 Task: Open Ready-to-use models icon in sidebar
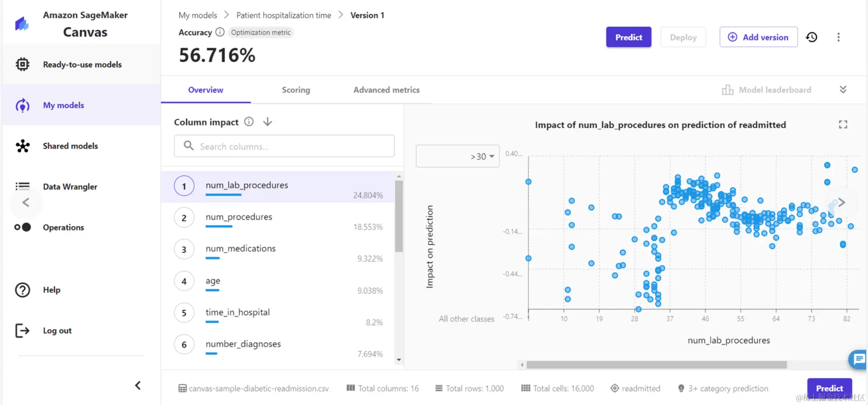point(23,64)
